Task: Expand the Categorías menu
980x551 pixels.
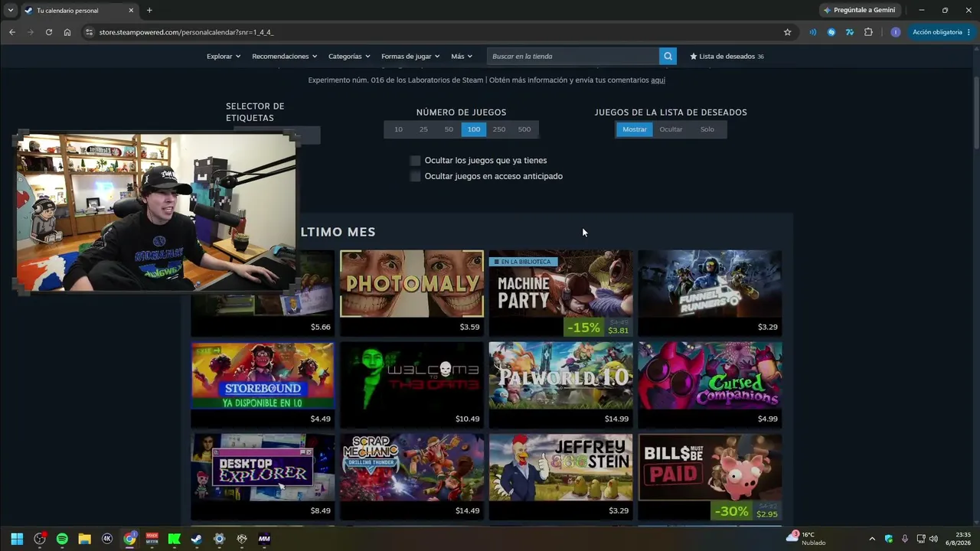Action: (349, 56)
